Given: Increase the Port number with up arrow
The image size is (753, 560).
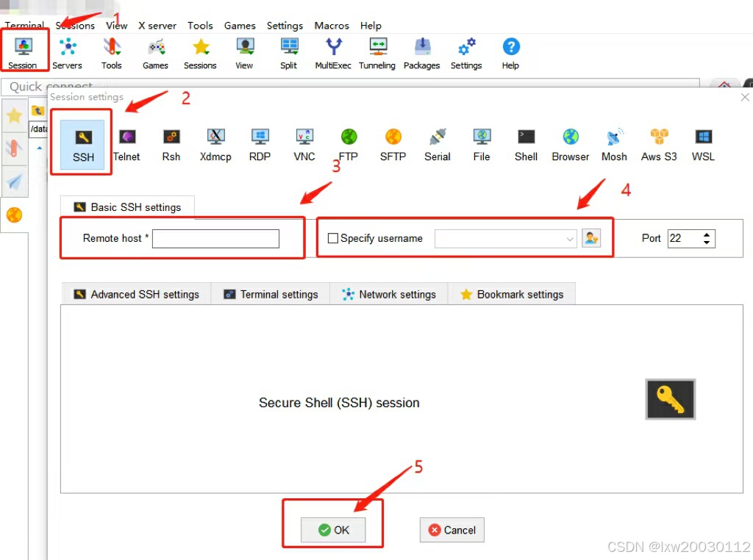Looking at the screenshot, I should coord(707,234).
